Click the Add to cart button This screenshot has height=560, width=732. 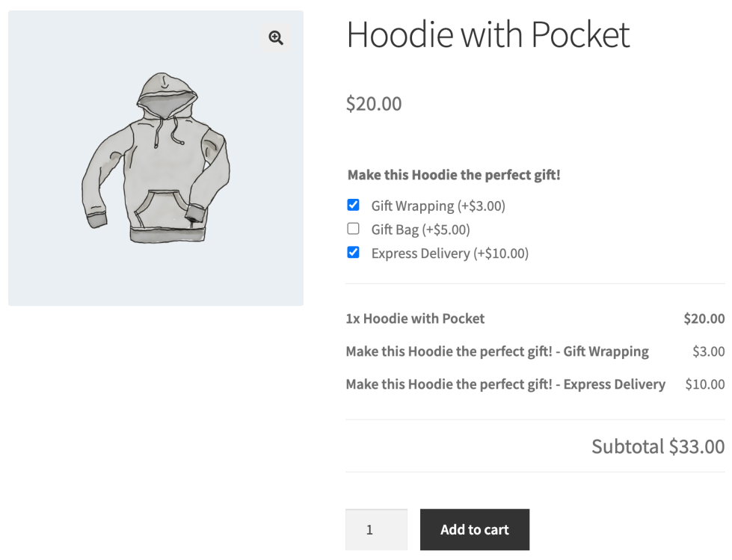[x=475, y=529]
